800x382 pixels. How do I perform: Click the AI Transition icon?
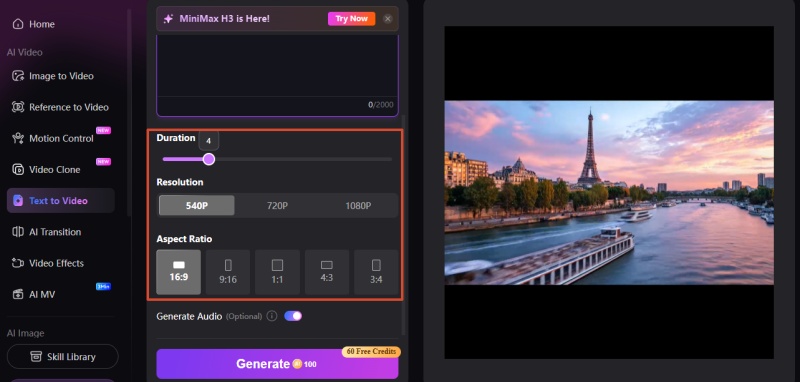(18, 232)
